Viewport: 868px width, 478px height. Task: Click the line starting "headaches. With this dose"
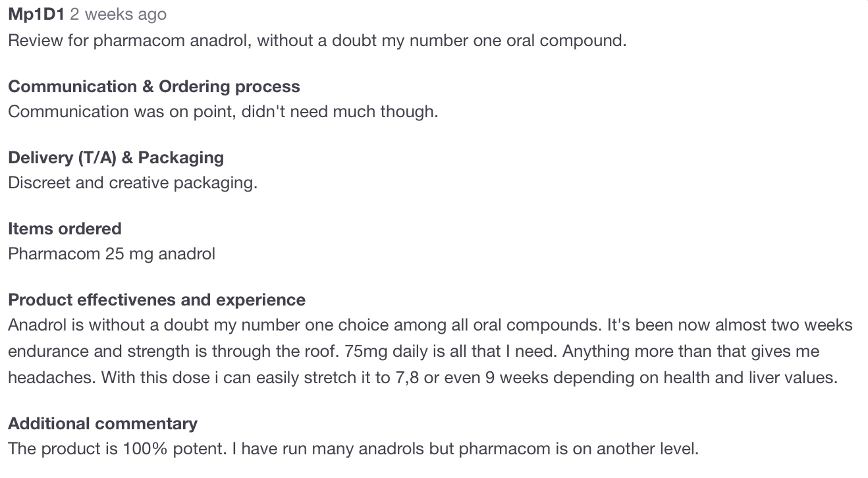click(422, 378)
